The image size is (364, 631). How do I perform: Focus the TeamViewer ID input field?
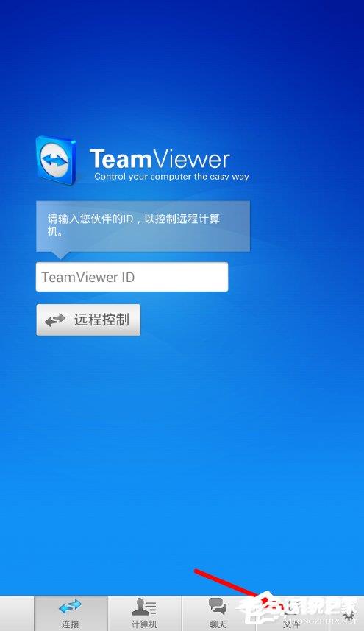[x=132, y=277]
